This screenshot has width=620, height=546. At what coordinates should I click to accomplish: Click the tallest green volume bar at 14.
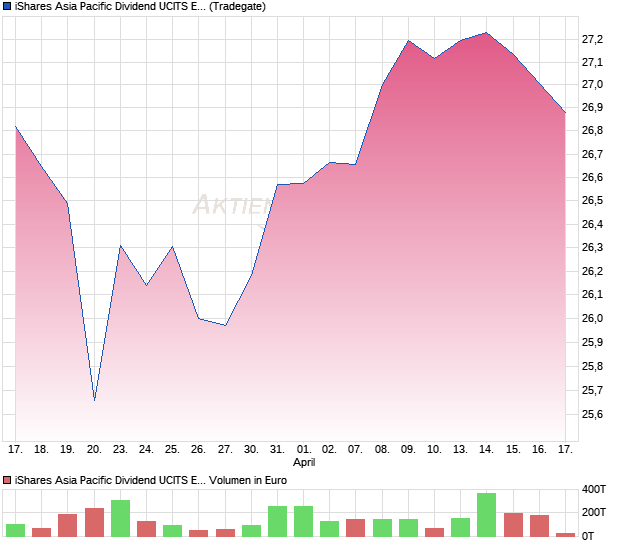[x=486, y=515]
